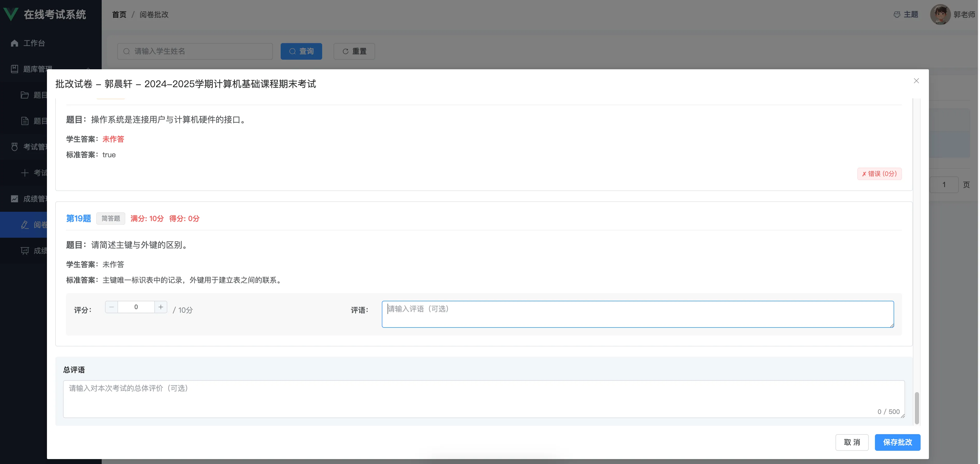The image size is (980, 464).
Task: Close the 批改试卷 dialog
Action: (916, 81)
